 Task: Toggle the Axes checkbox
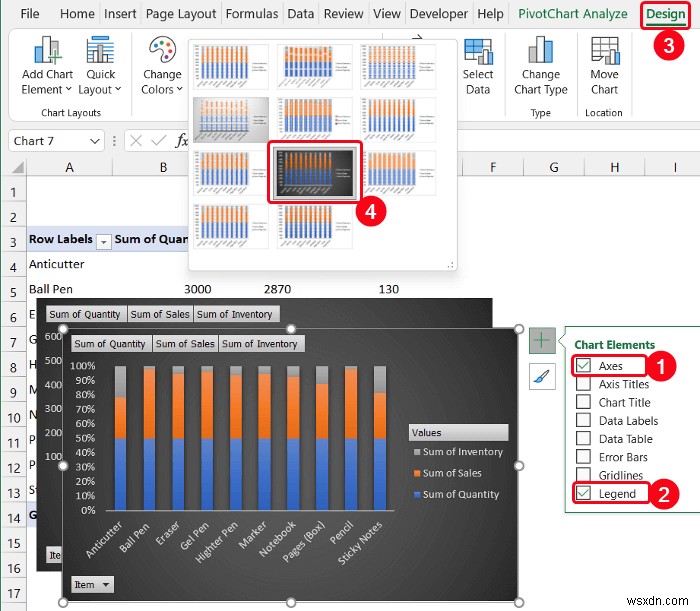point(583,365)
